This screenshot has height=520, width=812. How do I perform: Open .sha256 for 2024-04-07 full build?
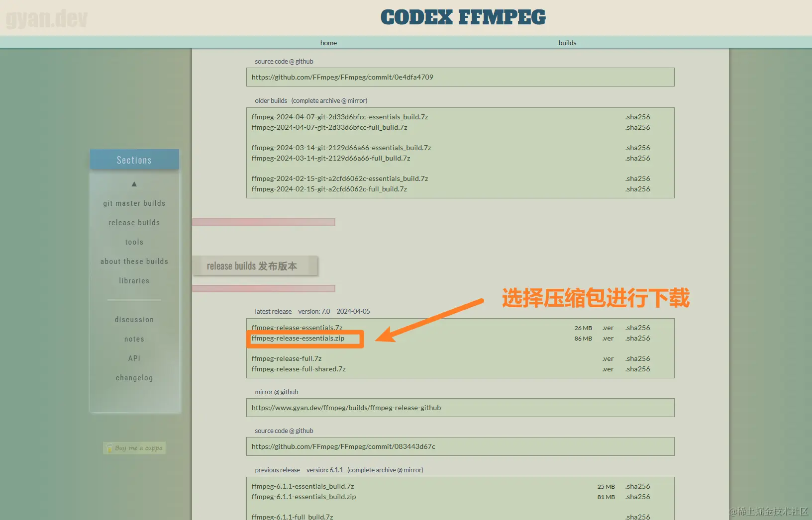point(638,127)
